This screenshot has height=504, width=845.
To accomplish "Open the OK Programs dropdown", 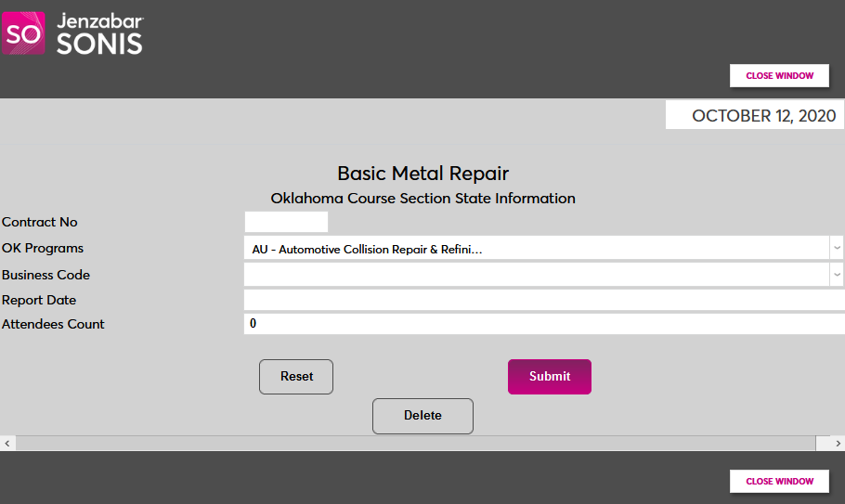I will 543,249.
